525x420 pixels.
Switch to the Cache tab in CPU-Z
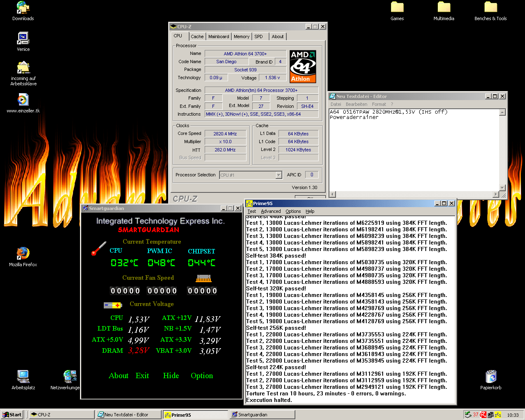coord(197,37)
